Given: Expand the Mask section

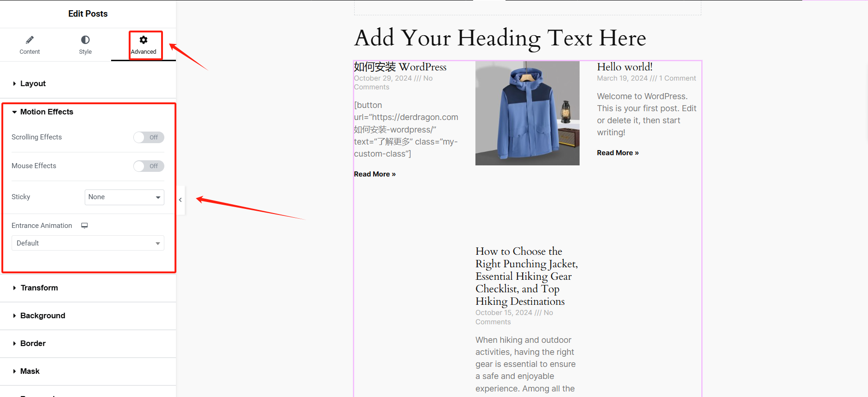Looking at the screenshot, I should click(x=30, y=372).
